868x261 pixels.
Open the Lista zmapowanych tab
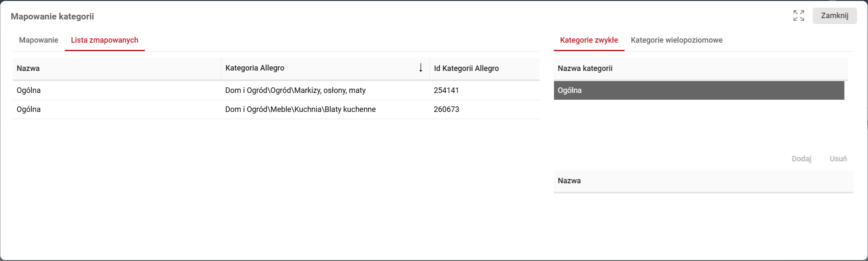coord(105,40)
